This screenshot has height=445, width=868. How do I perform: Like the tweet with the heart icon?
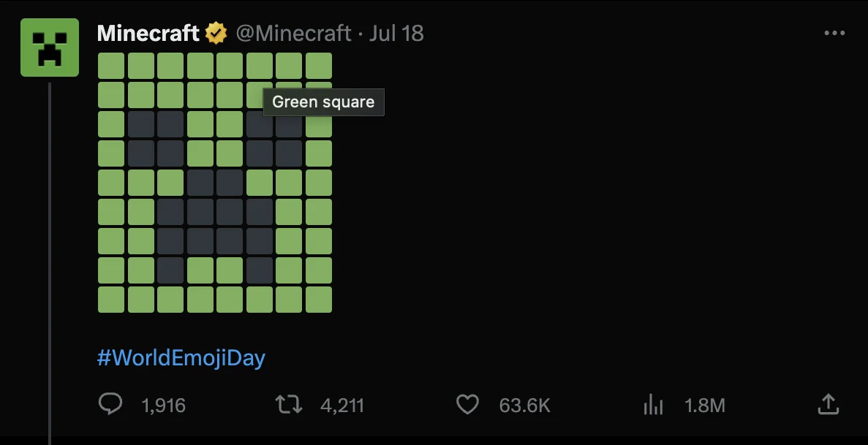[x=467, y=404]
